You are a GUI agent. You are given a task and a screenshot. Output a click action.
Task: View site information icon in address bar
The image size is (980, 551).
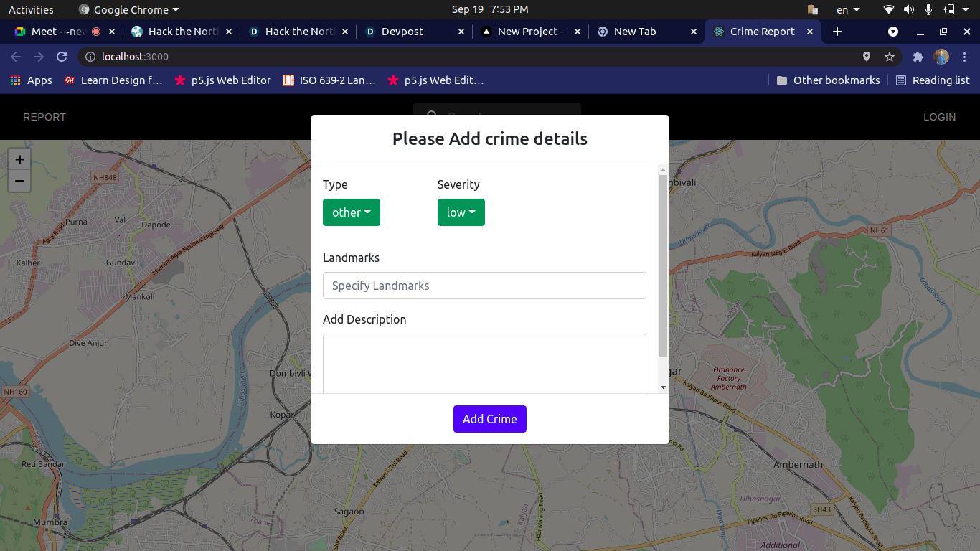[x=90, y=57]
